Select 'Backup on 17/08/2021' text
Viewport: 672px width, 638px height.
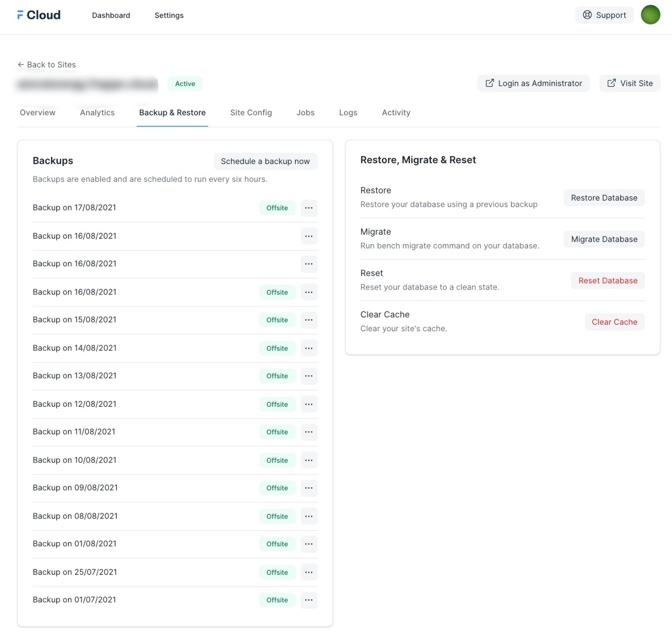click(75, 208)
